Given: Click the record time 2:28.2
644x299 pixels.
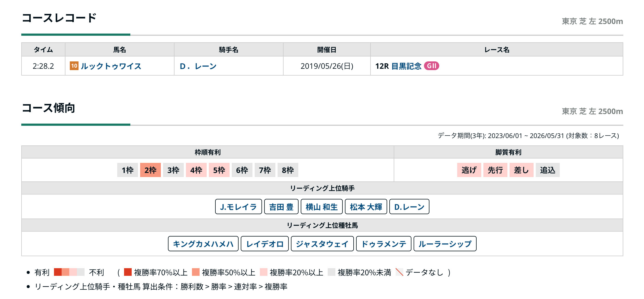Looking at the screenshot, I should click(43, 66).
